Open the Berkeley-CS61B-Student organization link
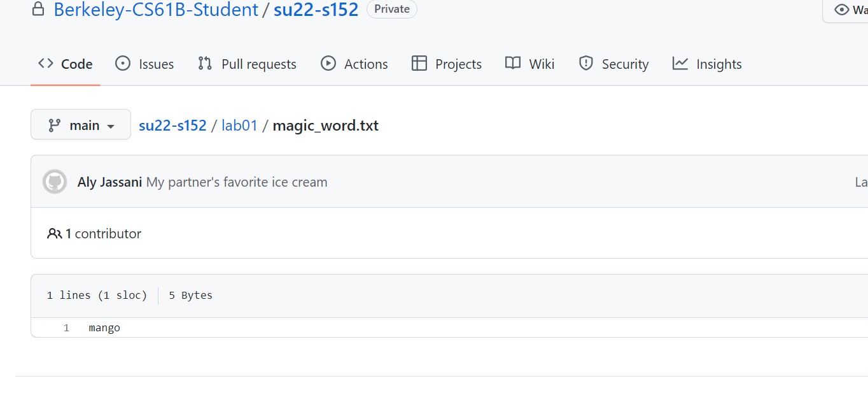This screenshot has height=402, width=868. [156, 10]
